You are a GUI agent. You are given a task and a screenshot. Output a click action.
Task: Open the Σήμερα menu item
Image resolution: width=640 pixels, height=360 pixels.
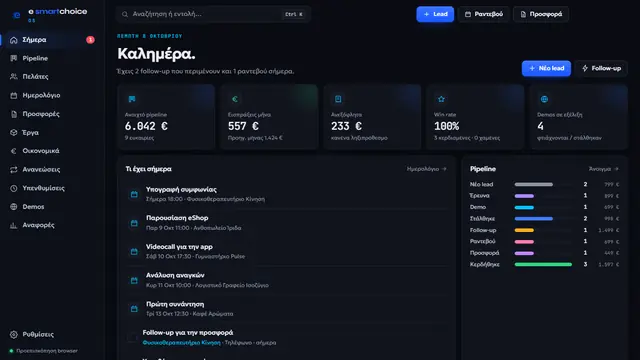pyautogui.click(x=52, y=40)
